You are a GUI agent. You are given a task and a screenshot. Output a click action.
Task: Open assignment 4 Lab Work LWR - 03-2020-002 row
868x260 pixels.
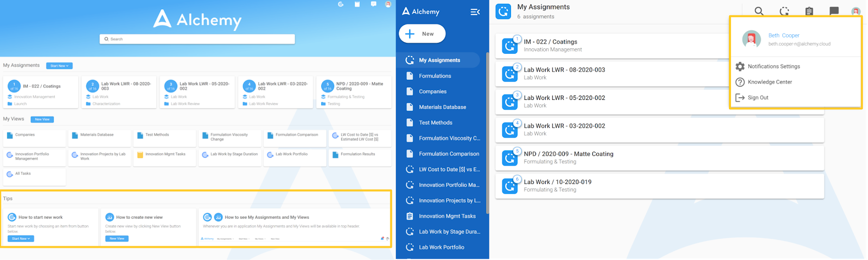[x=660, y=130]
